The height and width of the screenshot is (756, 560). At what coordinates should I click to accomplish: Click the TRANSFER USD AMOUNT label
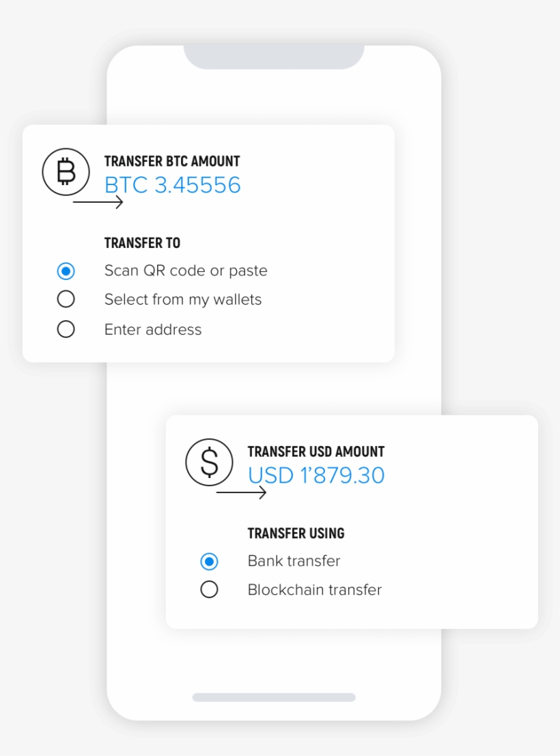pos(316,451)
